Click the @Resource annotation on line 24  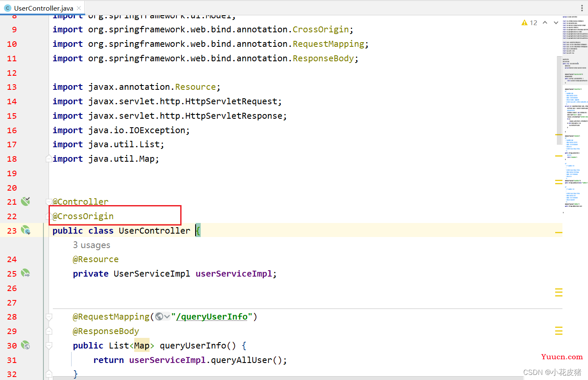click(x=96, y=259)
